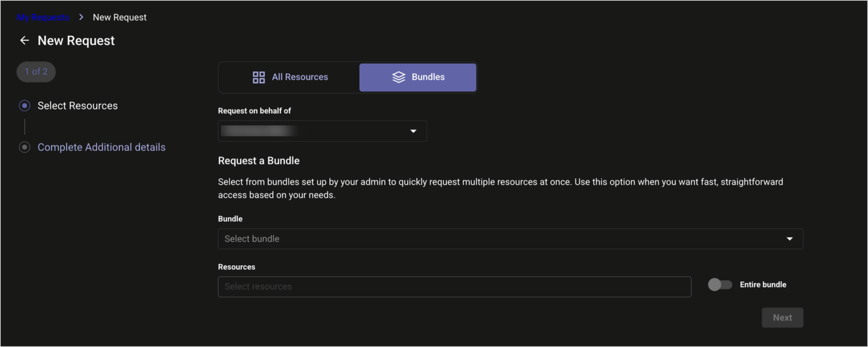Click the Request on behalf of caret arrow
The height and width of the screenshot is (347, 868).
413,131
